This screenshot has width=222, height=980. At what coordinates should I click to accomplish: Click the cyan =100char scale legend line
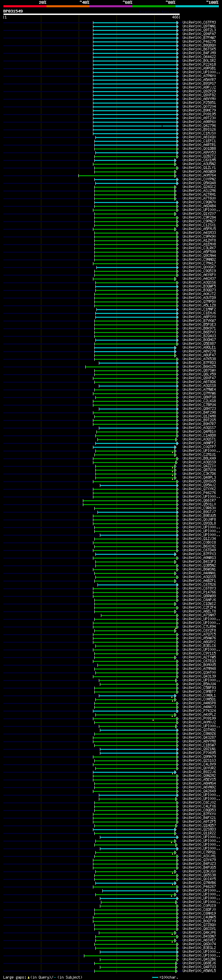[x=155, y=977]
